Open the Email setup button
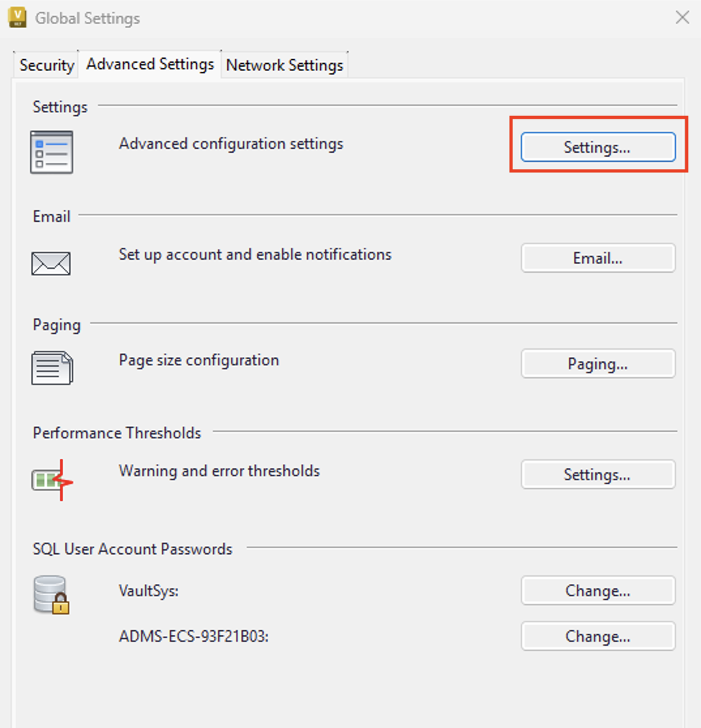The height and width of the screenshot is (728, 701). click(598, 258)
